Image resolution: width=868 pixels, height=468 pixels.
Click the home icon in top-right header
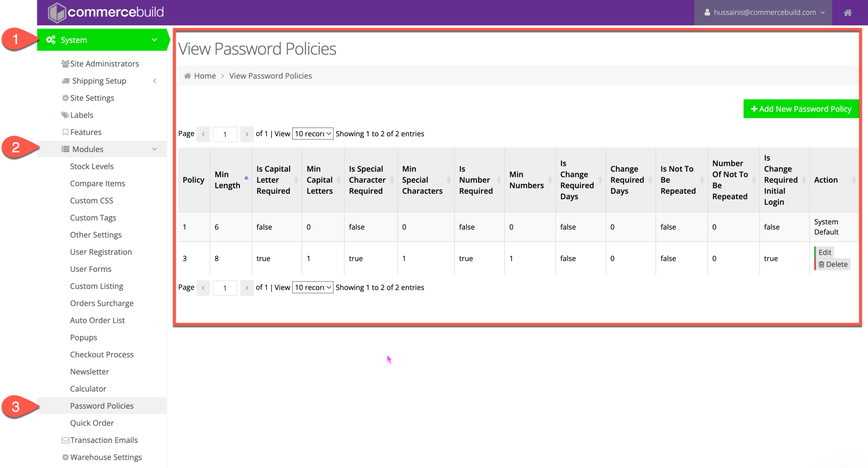pyautogui.click(x=847, y=13)
